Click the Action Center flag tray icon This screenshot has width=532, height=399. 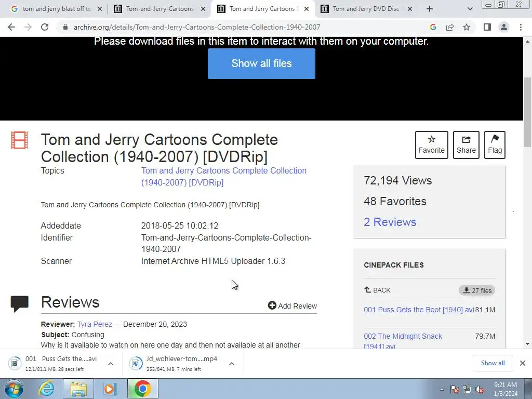pos(454,390)
